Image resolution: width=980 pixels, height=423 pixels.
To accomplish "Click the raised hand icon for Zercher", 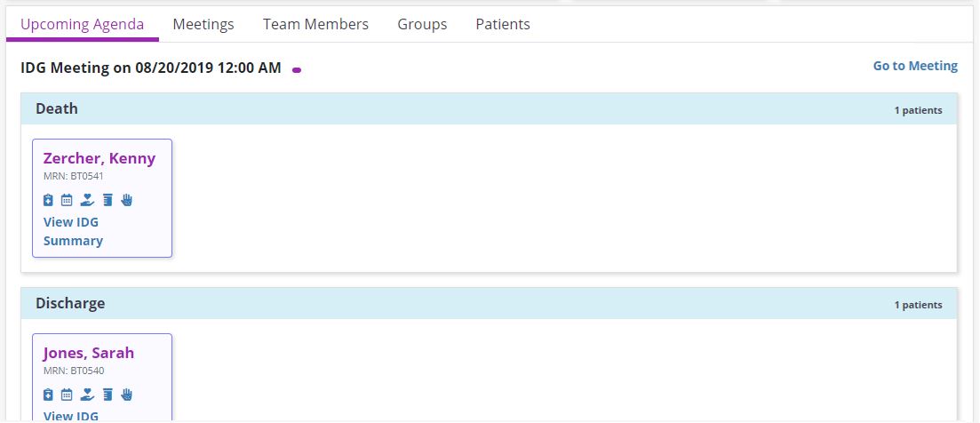I will pyautogui.click(x=126, y=200).
